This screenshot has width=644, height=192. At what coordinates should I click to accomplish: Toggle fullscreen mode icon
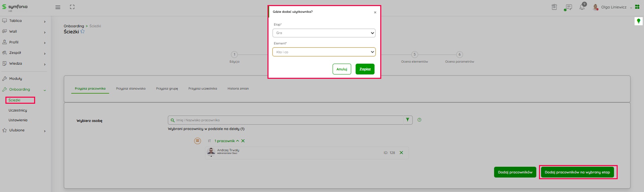pos(72,7)
